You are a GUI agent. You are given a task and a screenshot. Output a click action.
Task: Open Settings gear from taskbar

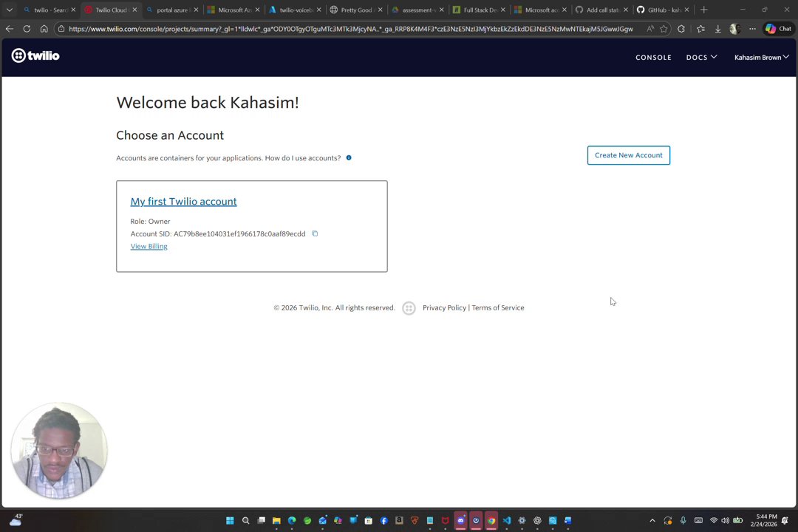click(522, 520)
